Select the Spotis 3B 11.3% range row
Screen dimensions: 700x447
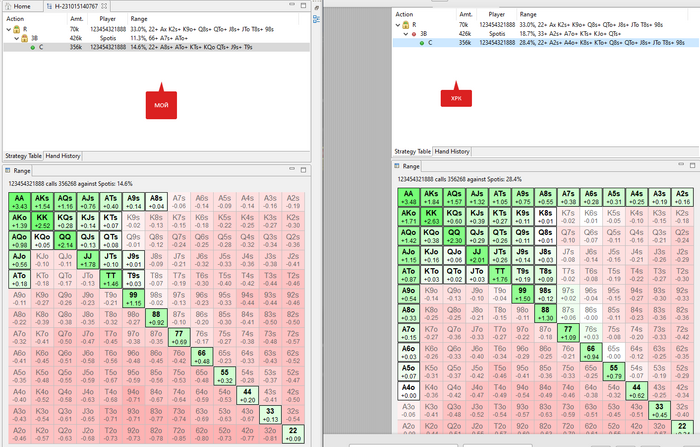[x=157, y=38]
